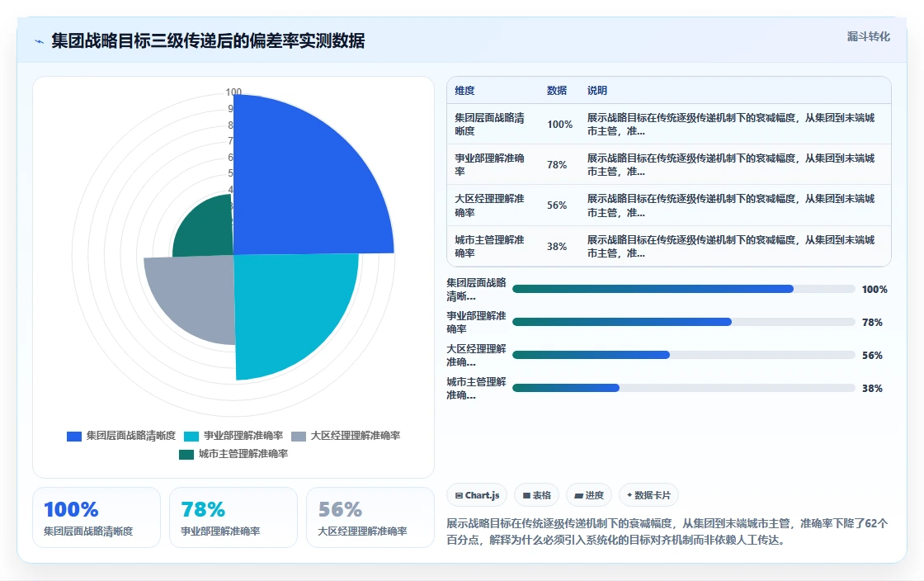The height and width of the screenshot is (581, 924).
Task: Click the 56% value in the table
Action: 557,205
